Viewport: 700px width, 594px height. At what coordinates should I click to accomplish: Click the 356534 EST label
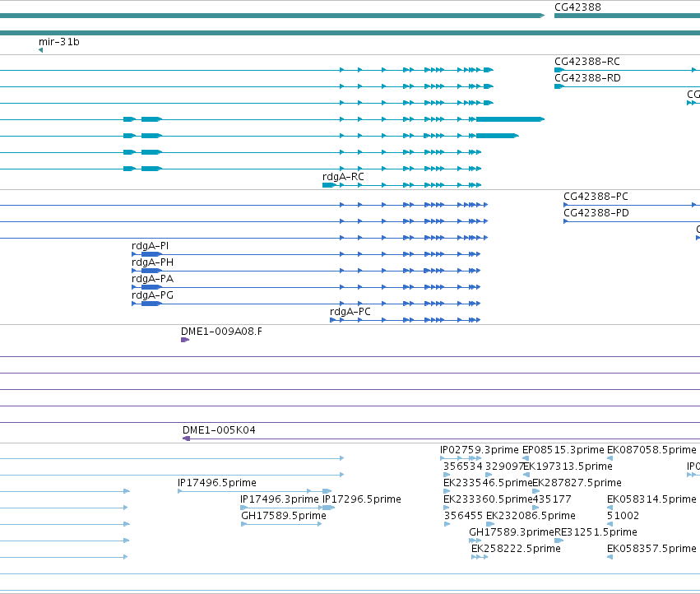click(x=463, y=466)
